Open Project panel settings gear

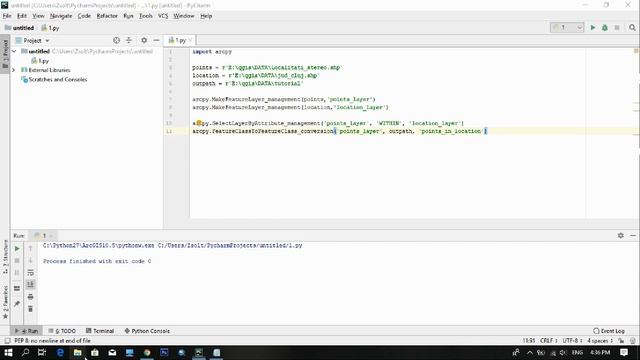click(144, 40)
